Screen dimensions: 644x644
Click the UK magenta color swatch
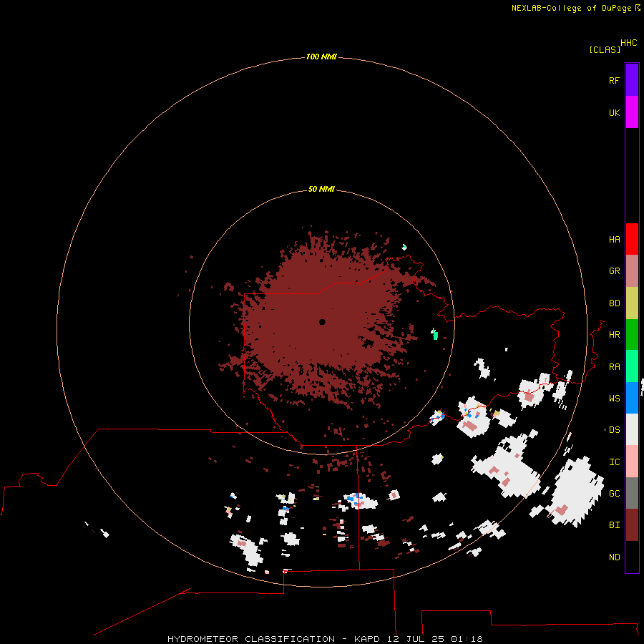tap(632, 112)
